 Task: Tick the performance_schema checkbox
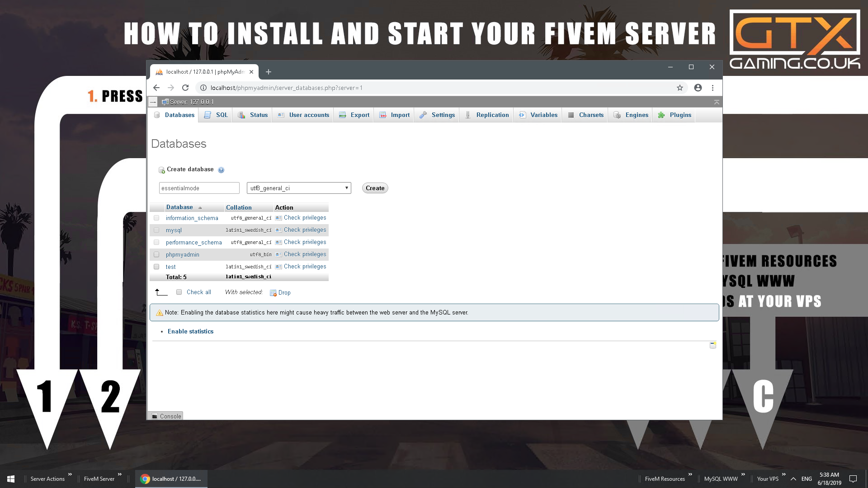pyautogui.click(x=156, y=242)
